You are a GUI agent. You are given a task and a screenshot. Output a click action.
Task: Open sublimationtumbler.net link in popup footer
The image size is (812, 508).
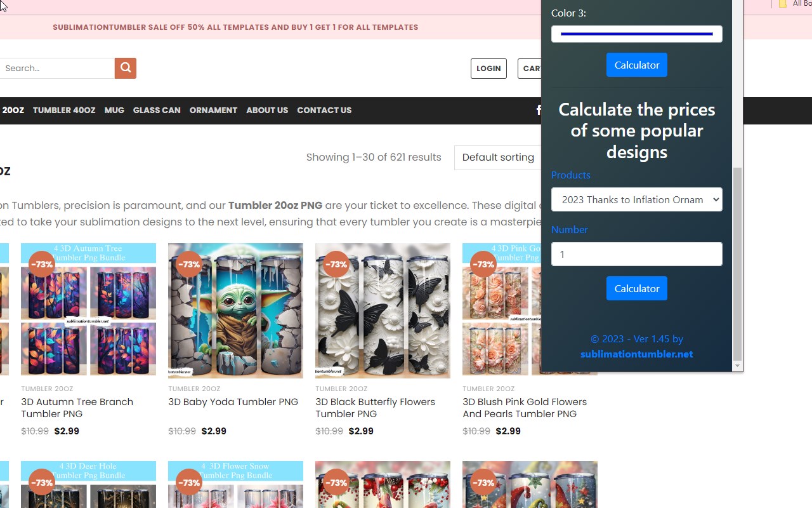tap(637, 354)
